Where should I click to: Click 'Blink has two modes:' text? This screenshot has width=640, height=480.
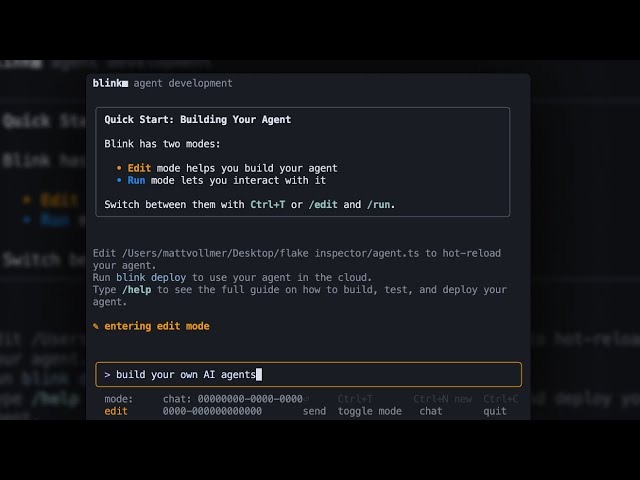[x=162, y=144]
